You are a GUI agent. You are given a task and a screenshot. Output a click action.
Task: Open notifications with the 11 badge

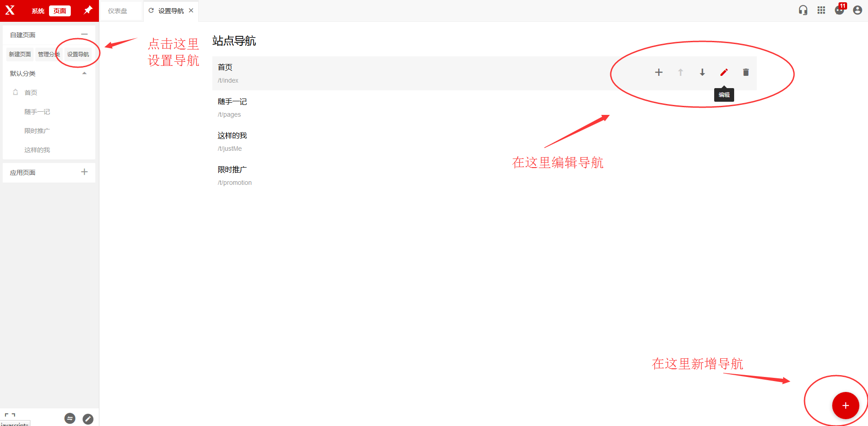click(839, 10)
